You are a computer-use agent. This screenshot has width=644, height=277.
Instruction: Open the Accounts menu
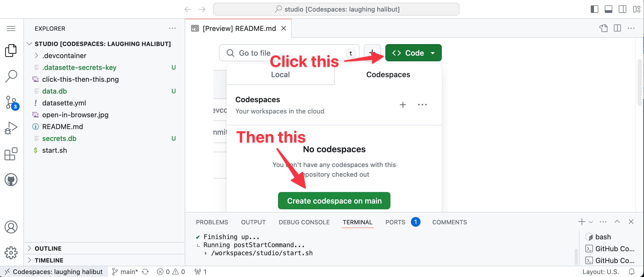coord(11,227)
